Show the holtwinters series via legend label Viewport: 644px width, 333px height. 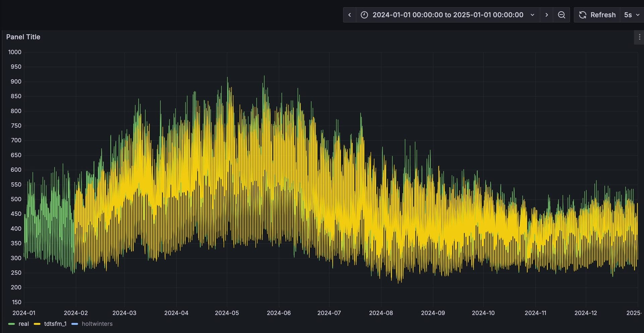(97, 324)
